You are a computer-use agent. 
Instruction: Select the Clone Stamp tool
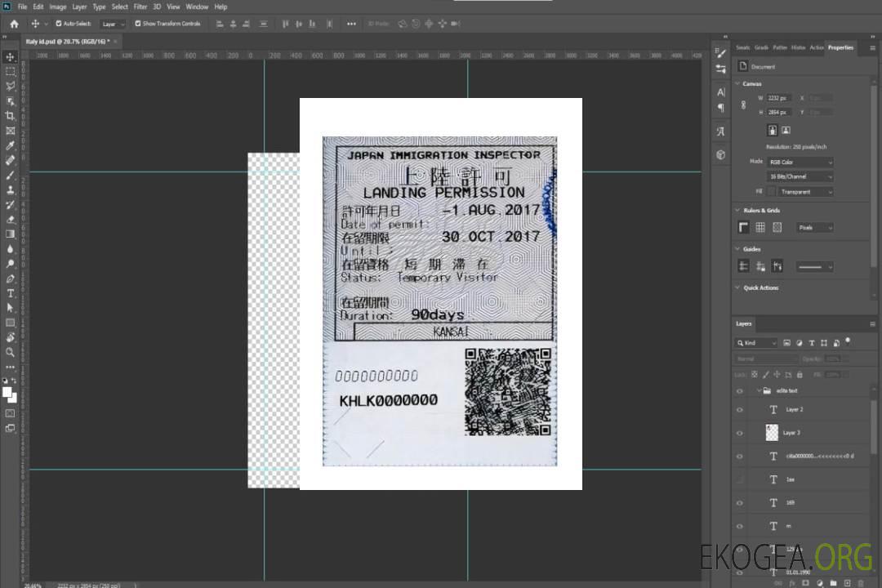point(10,189)
